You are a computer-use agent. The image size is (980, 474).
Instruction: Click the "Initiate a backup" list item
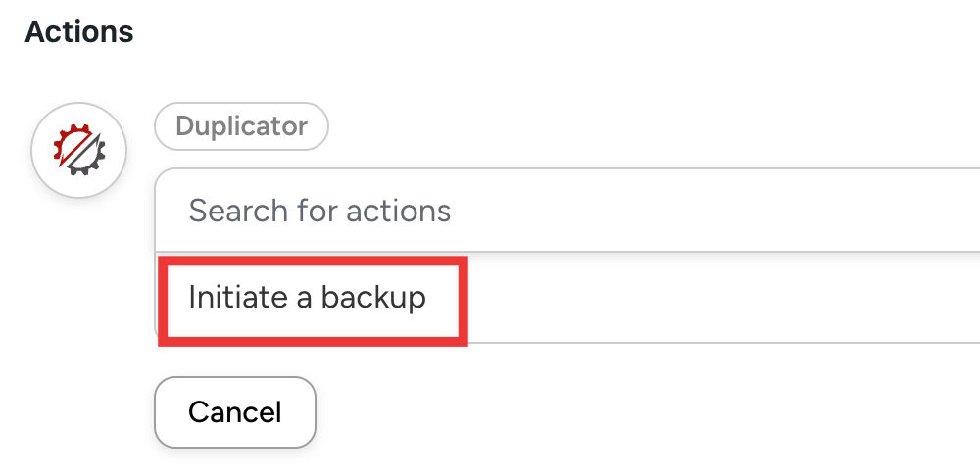point(308,298)
